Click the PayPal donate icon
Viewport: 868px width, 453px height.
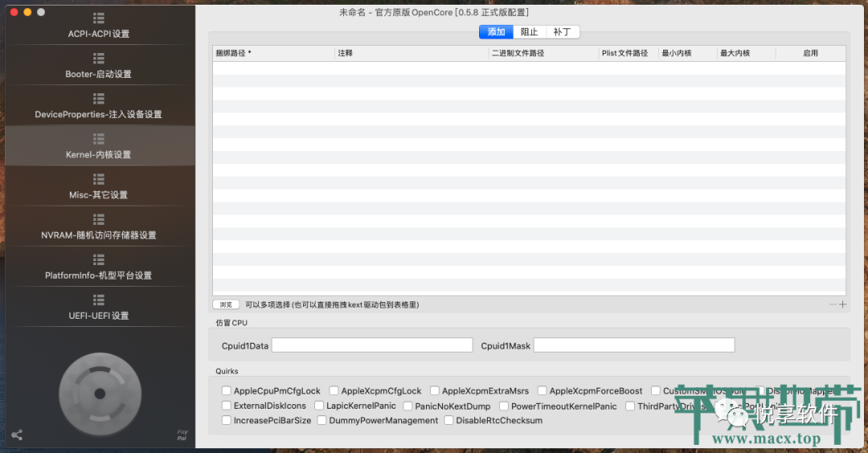pos(182,435)
